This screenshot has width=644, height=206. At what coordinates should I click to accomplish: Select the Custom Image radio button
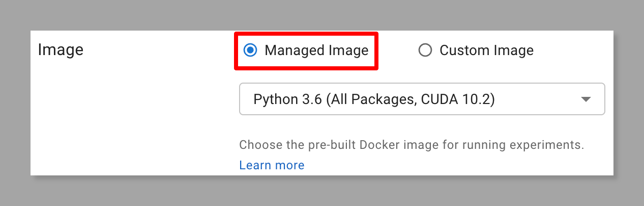click(x=425, y=50)
